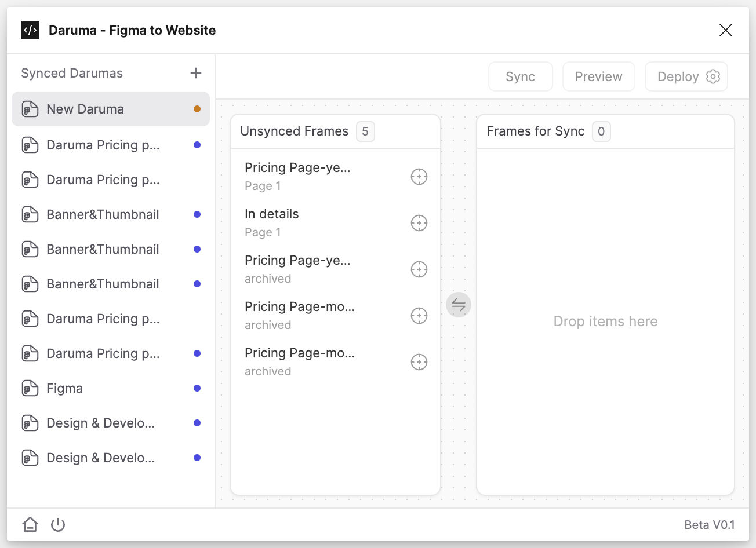Click the blue status dot next to Figma
This screenshot has width=756, height=548.
tap(197, 388)
